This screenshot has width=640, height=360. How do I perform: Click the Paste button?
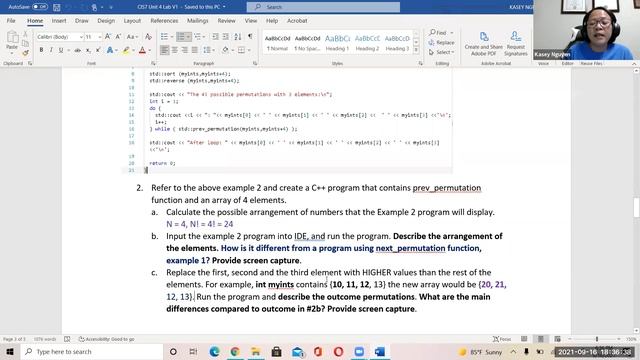[x=12, y=42]
